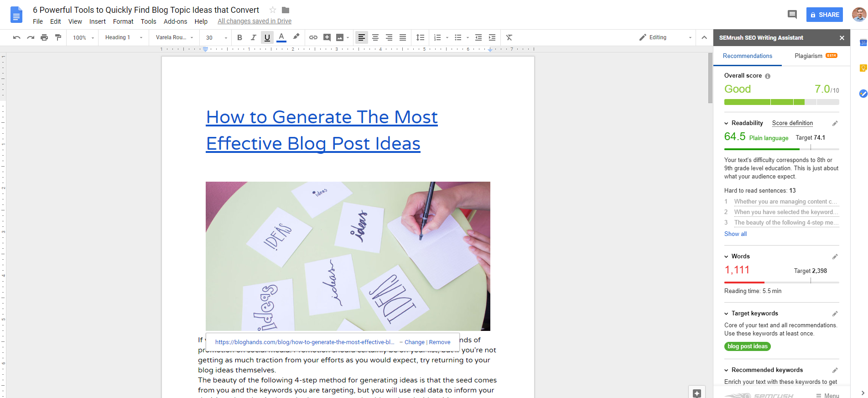The image size is (868, 398).
Task: Open the Google Keep side panel icon
Action: pos(863,68)
